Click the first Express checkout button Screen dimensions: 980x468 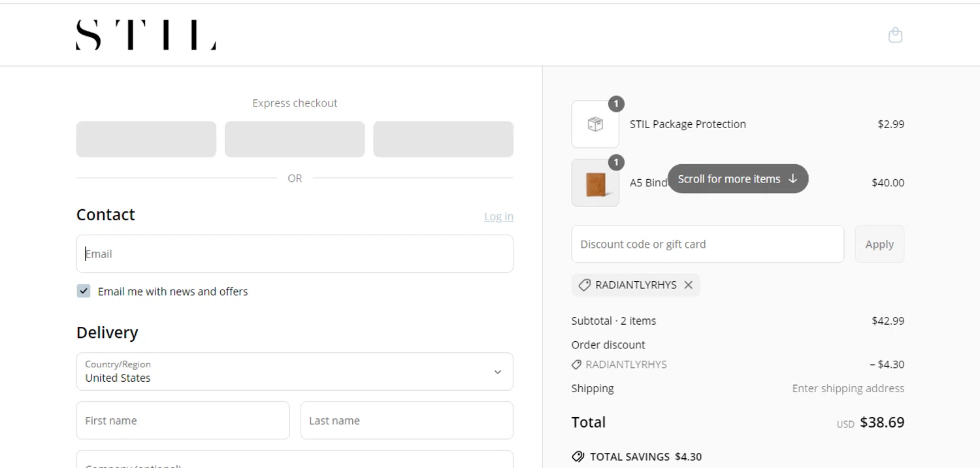pos(146,139)
